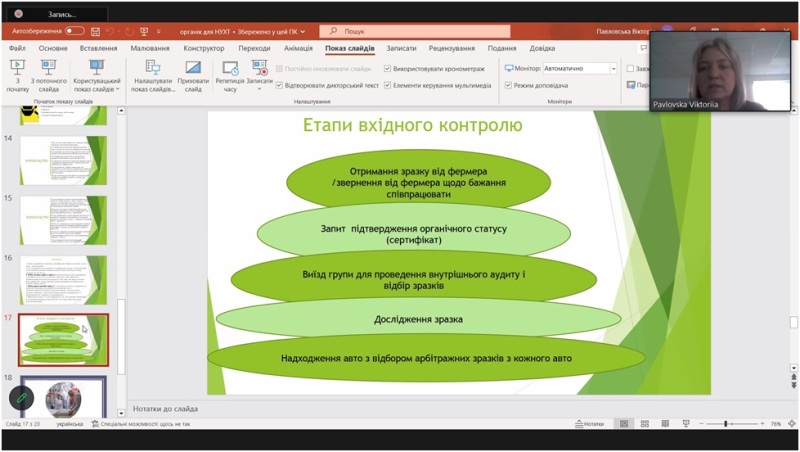The width and height of the screenshot is (800, 452).
Task: Toggle the Автозбереження autosave switch
Action: [x=74, y=31]
